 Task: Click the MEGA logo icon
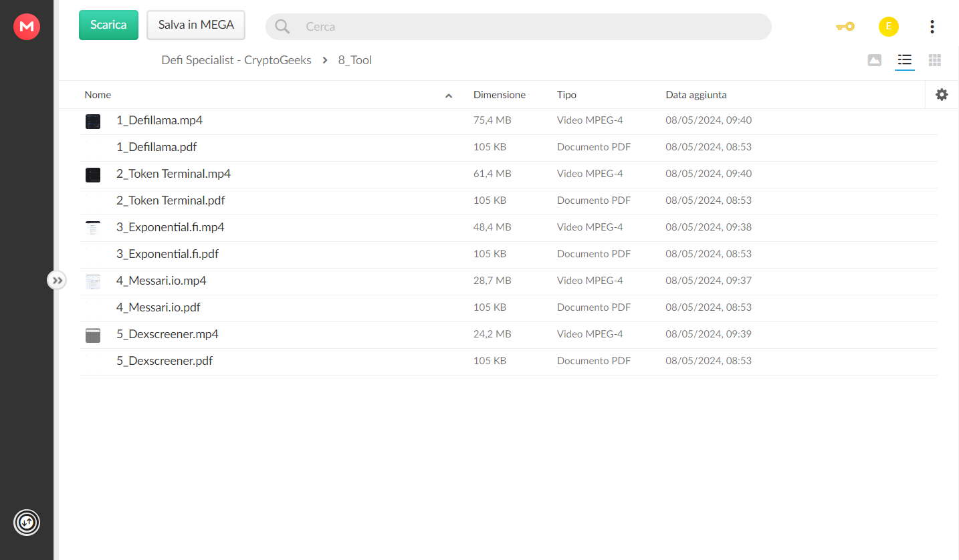(27, 27)
